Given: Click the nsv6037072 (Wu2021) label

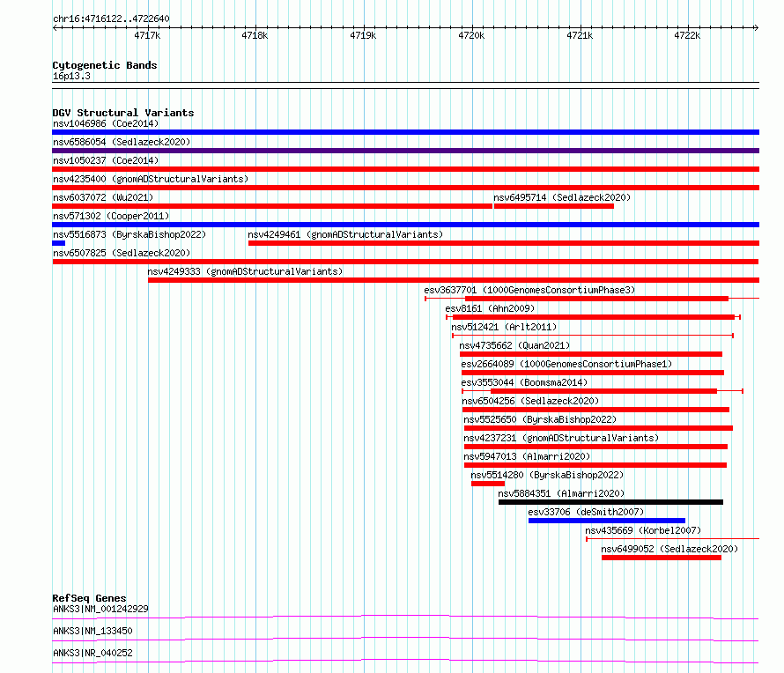Looking at the screenshot, I should [103, 197].
